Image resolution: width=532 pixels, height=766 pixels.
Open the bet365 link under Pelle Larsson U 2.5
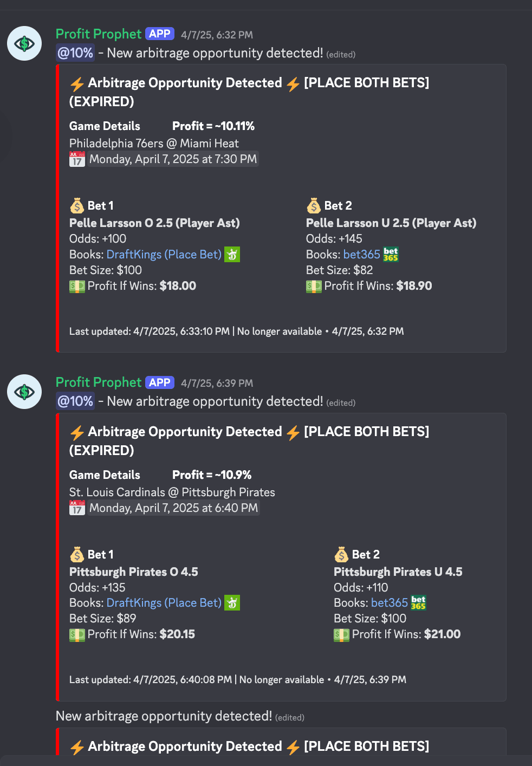(x=361, y=254)
